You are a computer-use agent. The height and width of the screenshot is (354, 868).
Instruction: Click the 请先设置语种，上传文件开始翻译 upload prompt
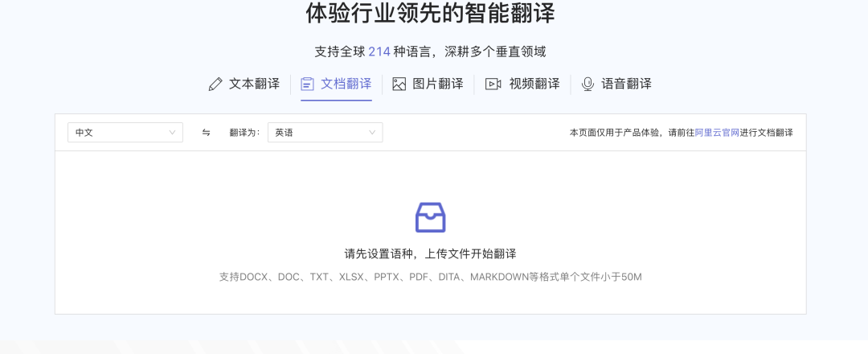coord(430,254)
